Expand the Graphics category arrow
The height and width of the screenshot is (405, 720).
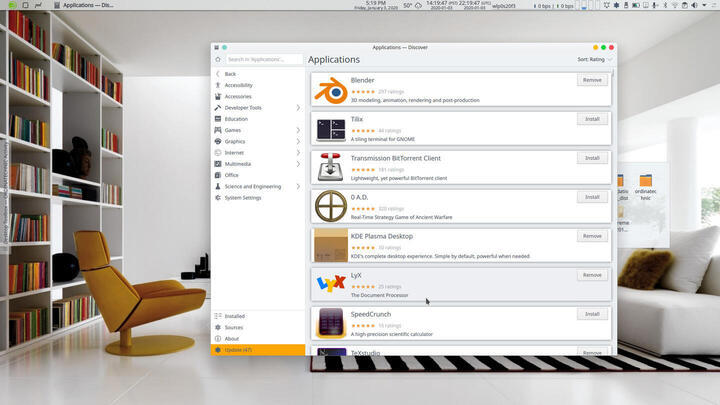click(x=298, y=141)
